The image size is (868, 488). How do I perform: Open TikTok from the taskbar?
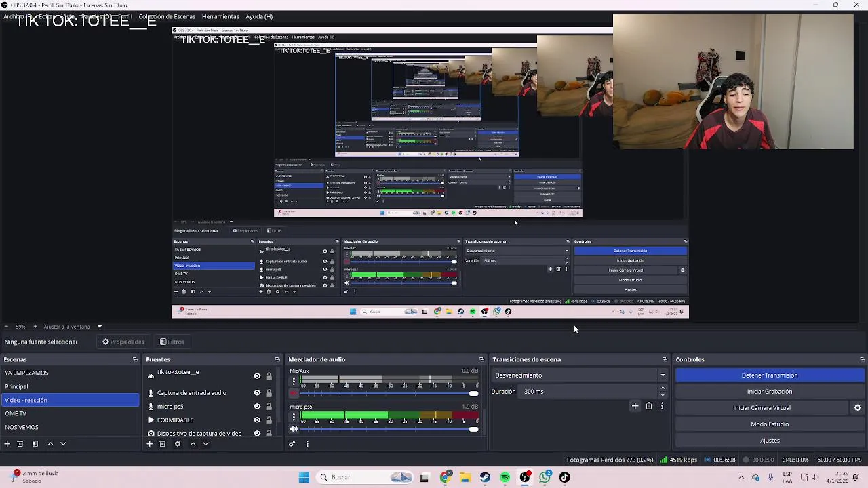[565, 477]
